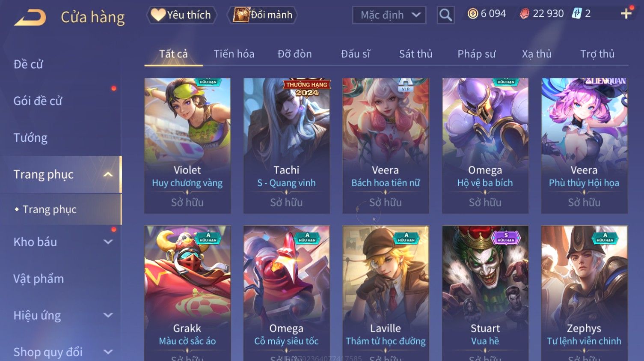
Task: Tap the plus icon to add currency
Action: coord(626,14)
